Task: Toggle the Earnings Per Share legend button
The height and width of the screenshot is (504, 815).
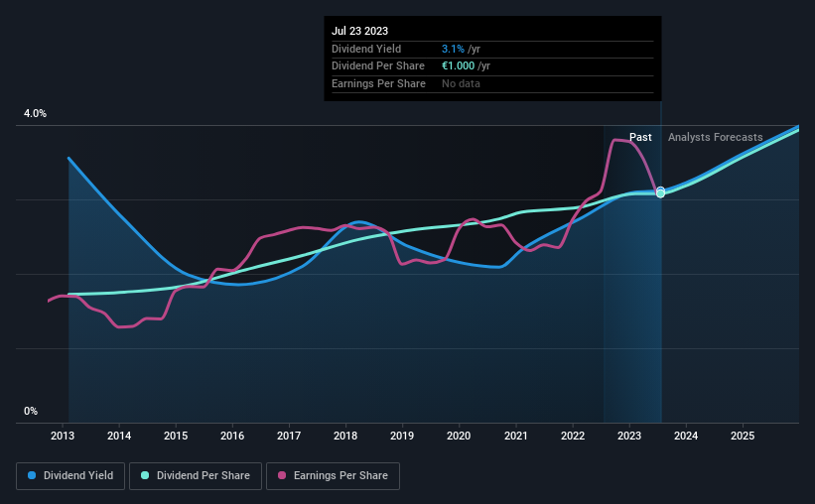Action: tap(333, 476)
